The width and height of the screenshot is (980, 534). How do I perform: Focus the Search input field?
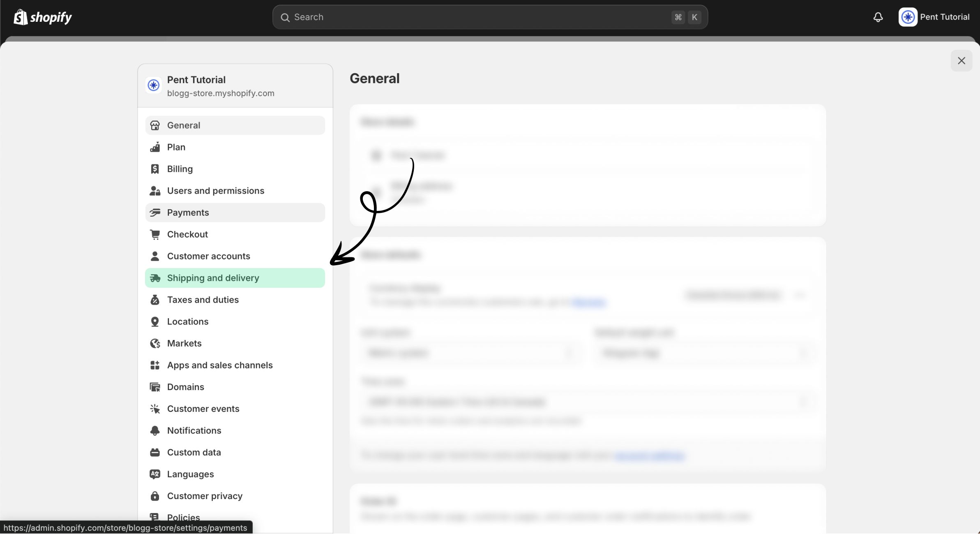click(x=490, y=17)
